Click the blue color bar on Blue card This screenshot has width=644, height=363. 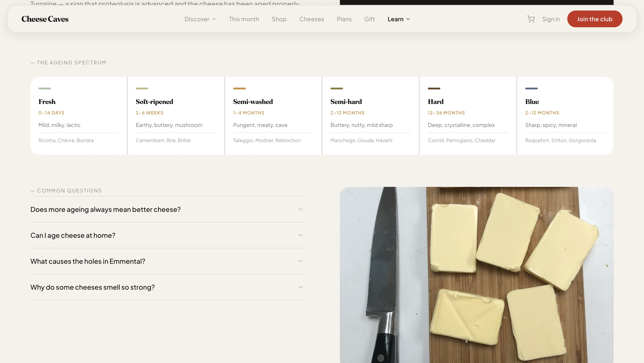pyautogui.click(x=531, y=89)
